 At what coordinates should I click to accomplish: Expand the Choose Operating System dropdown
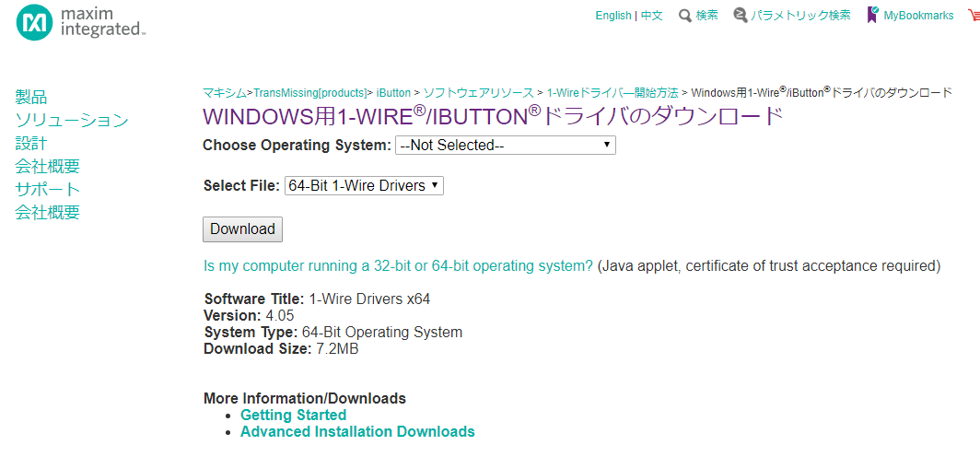[506, 145]
